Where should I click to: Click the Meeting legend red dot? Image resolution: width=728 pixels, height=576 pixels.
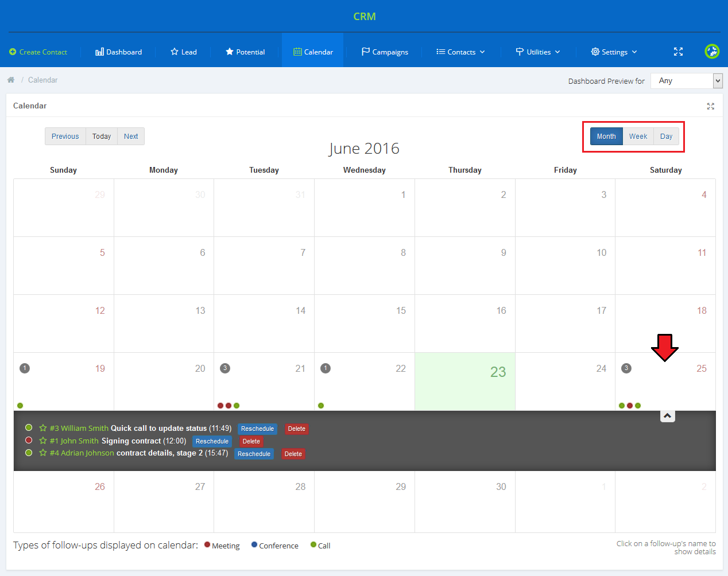pyautogui.click(x=207, y=544)
